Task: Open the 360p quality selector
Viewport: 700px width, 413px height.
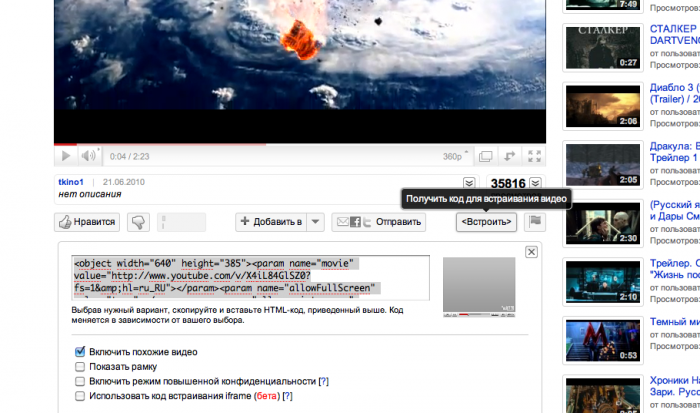Action: point(455,156)
